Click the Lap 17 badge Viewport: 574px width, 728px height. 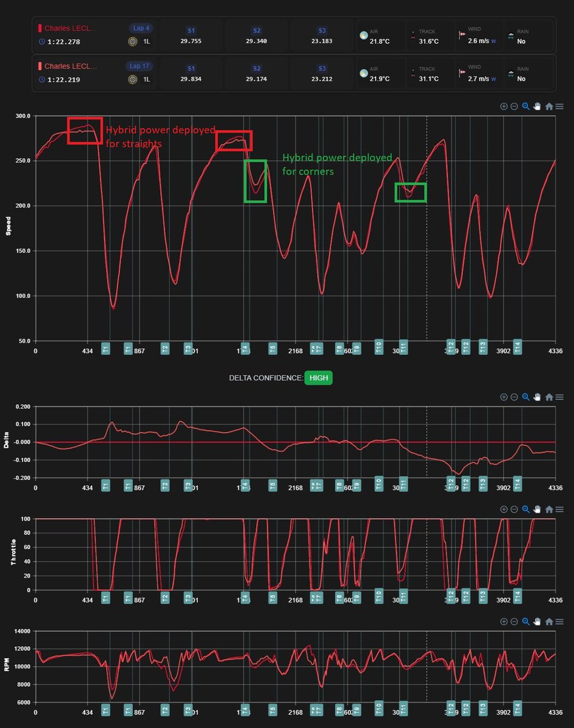click(x=140, y=66)
